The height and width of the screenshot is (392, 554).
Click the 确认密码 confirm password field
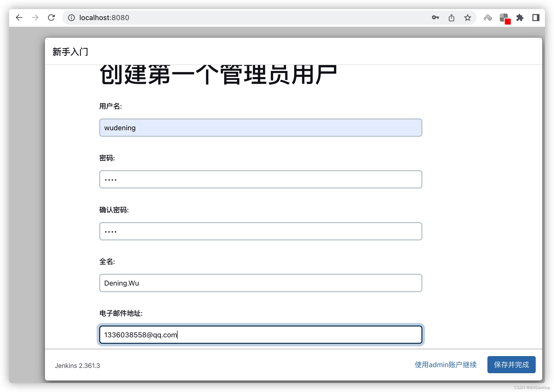pyautogui.click(x=261, y=231)
